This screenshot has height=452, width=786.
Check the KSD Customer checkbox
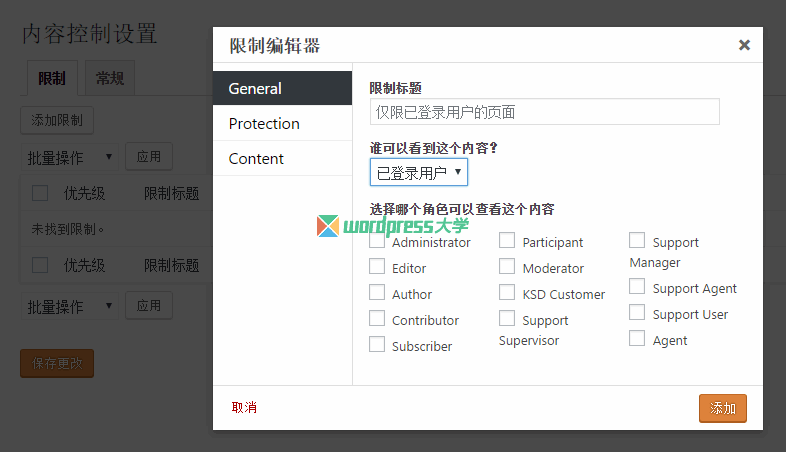pyautogui.click(x=507, y=293)
